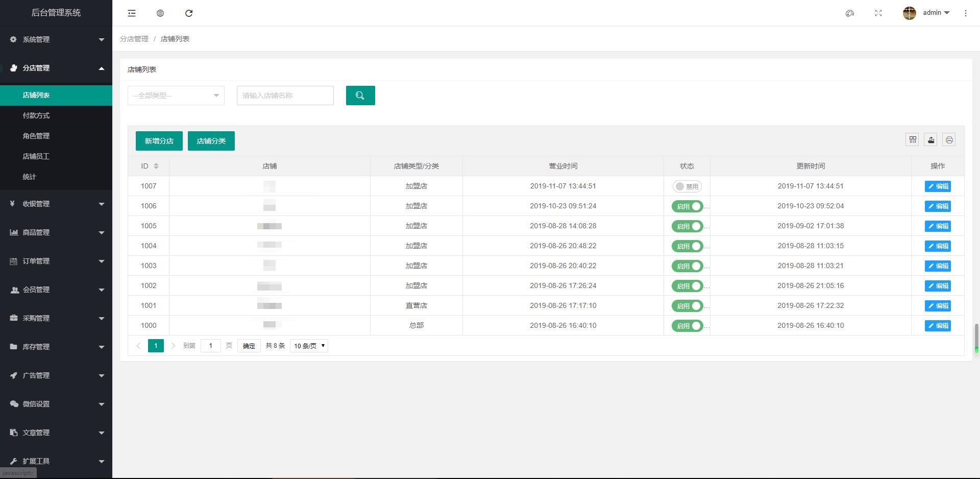
Task: Toggle the status switch for store 1001
Action: 687,306
